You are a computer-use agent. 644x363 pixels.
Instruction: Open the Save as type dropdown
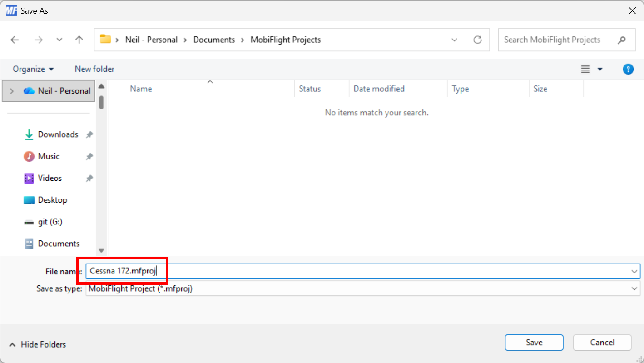pyautogui.click(x=634, y=288)
